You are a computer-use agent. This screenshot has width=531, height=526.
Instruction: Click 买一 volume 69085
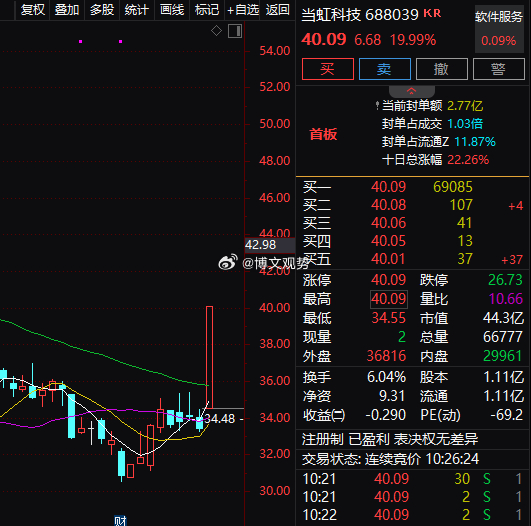tap(453, 187)
